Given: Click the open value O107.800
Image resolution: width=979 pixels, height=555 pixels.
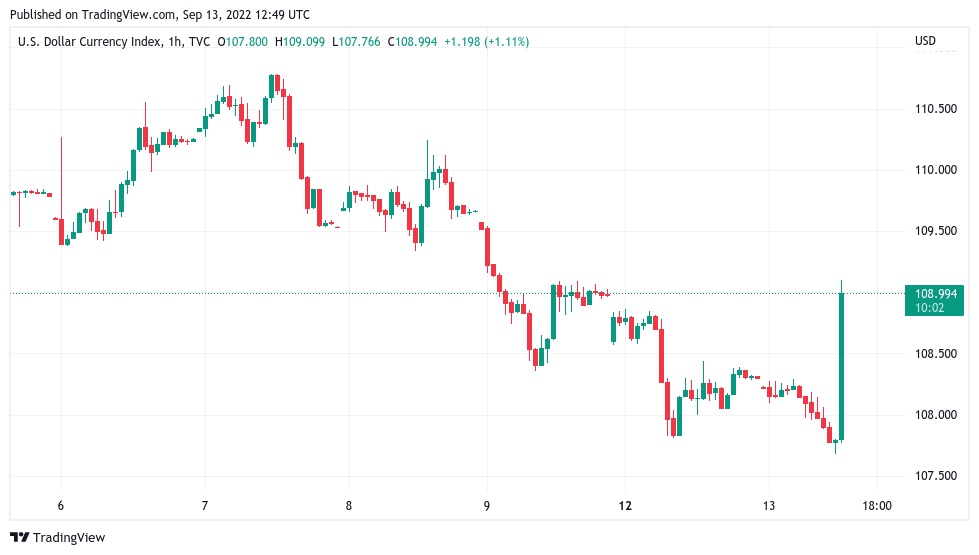Looking at the screenshot, I should [242, 42].
